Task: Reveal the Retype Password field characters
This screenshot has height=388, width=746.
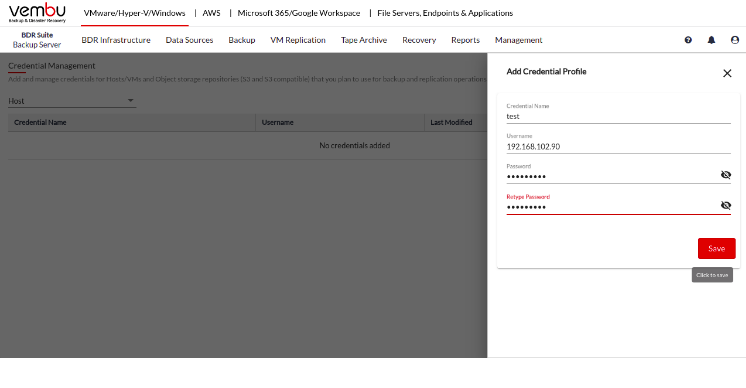Action: click(726, 205)
